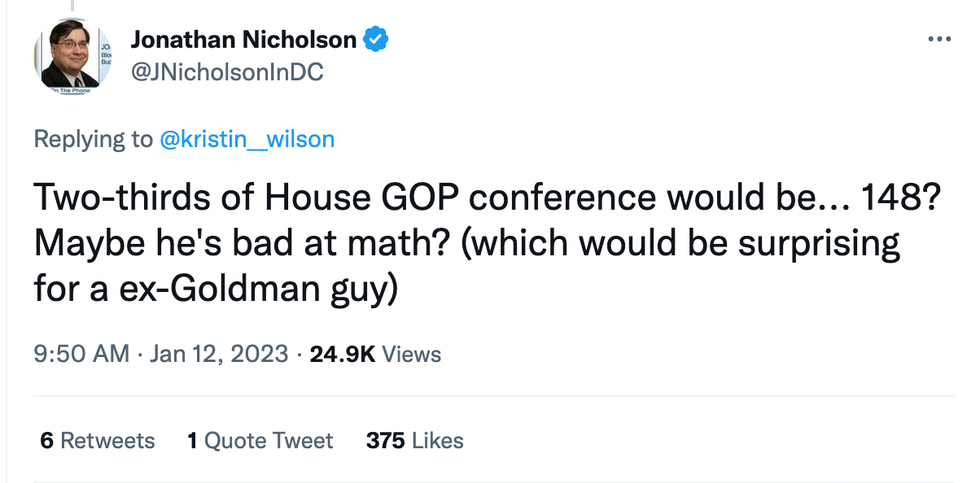
Task: Click the 'Retweets' word
Action: pos(107,440)
